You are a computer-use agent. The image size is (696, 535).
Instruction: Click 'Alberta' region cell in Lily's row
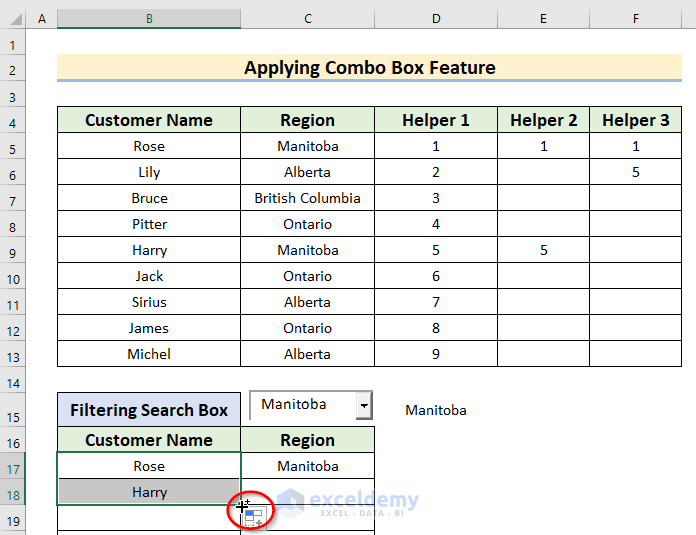coord(308,172)
